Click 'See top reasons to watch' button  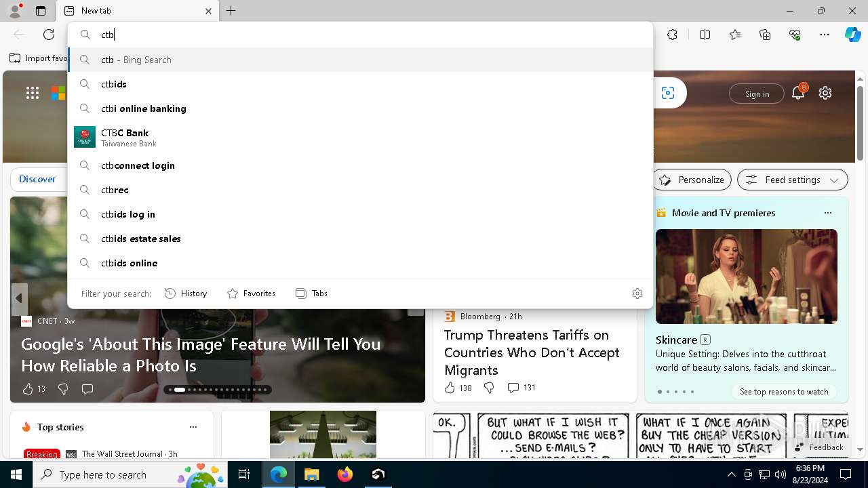click(x=784, y=392)
